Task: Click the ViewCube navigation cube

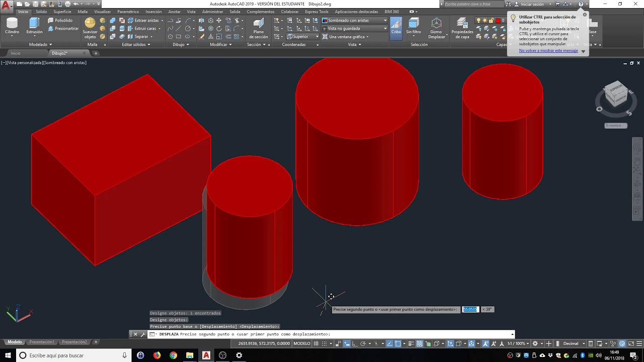Action: (615, 95)
